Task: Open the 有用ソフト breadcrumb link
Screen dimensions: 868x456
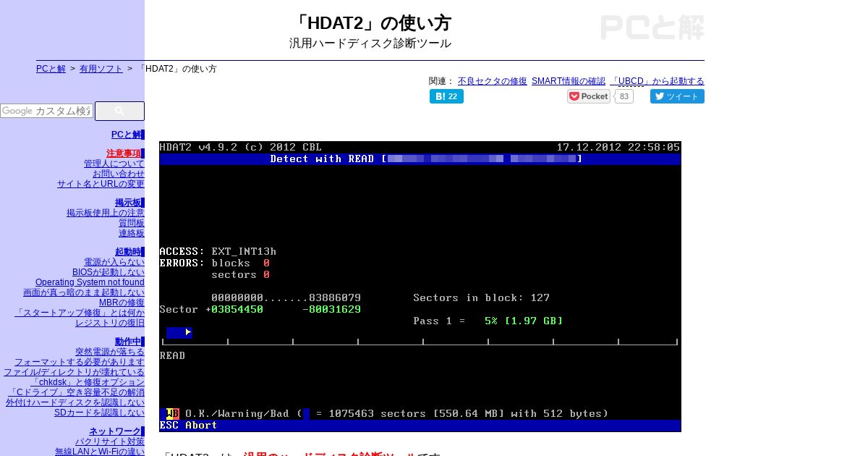Action: (101, 69)
